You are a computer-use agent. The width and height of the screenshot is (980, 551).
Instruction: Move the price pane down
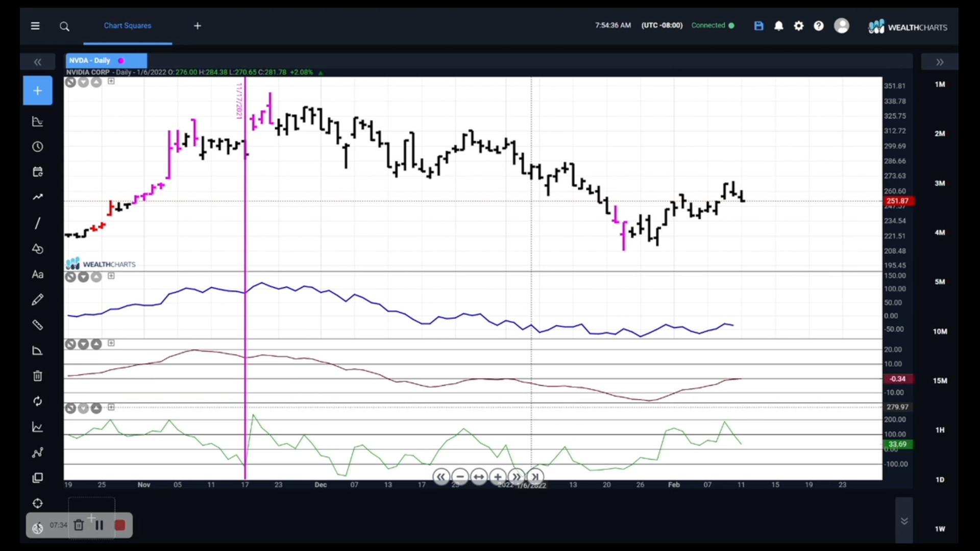coord(83,82)
